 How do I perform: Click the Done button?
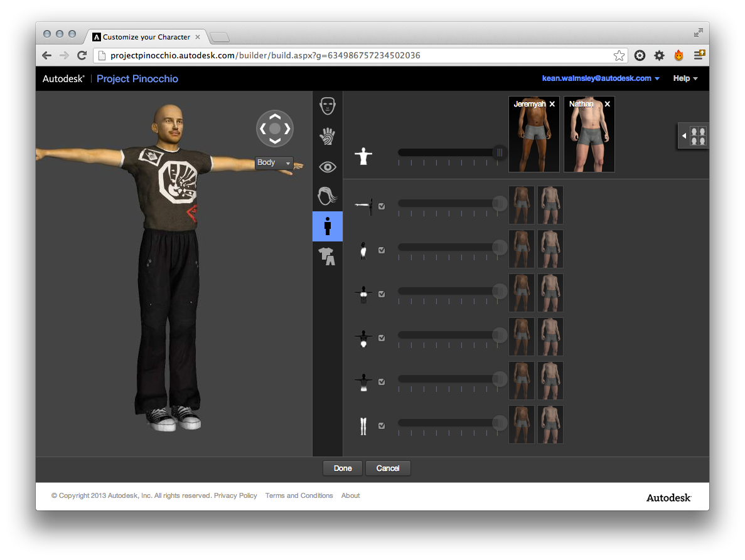343,468
